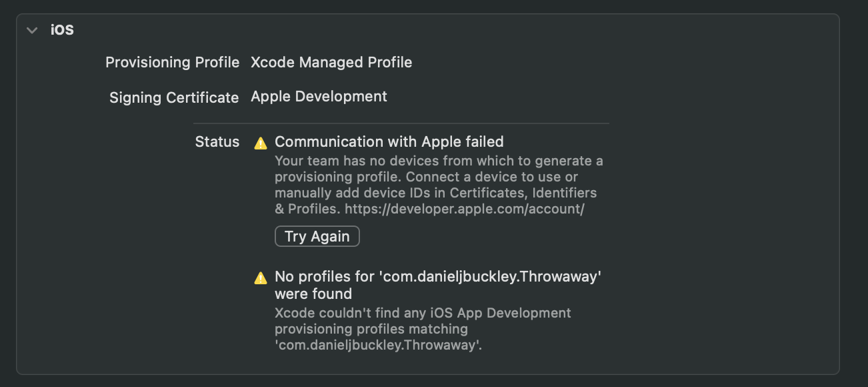Select the Apple Development certificate value
This screenshot has width=868, height=387.
click(x=319, y=96)
